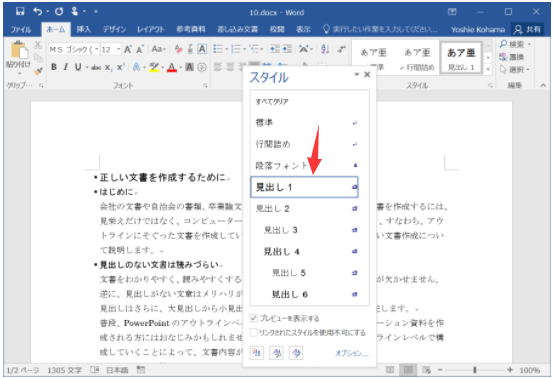This screenshot has width=553, height=378.
Task: Create new style button in Styles pane
Action: point(257,353)
